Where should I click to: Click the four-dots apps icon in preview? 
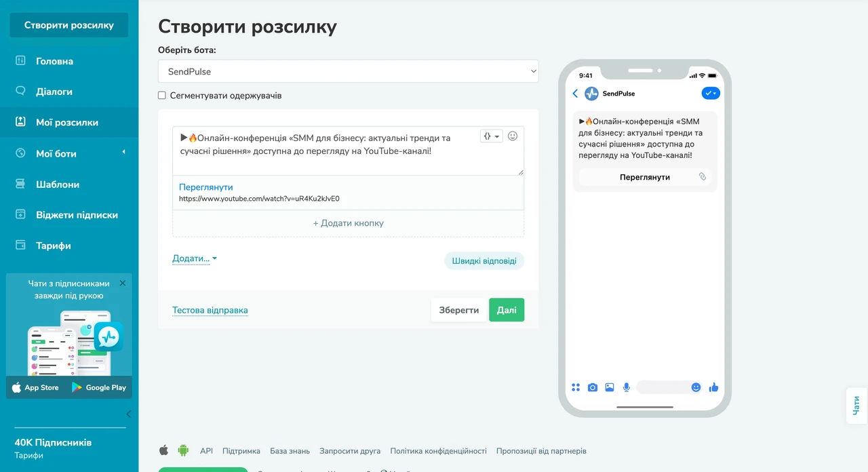576,387
